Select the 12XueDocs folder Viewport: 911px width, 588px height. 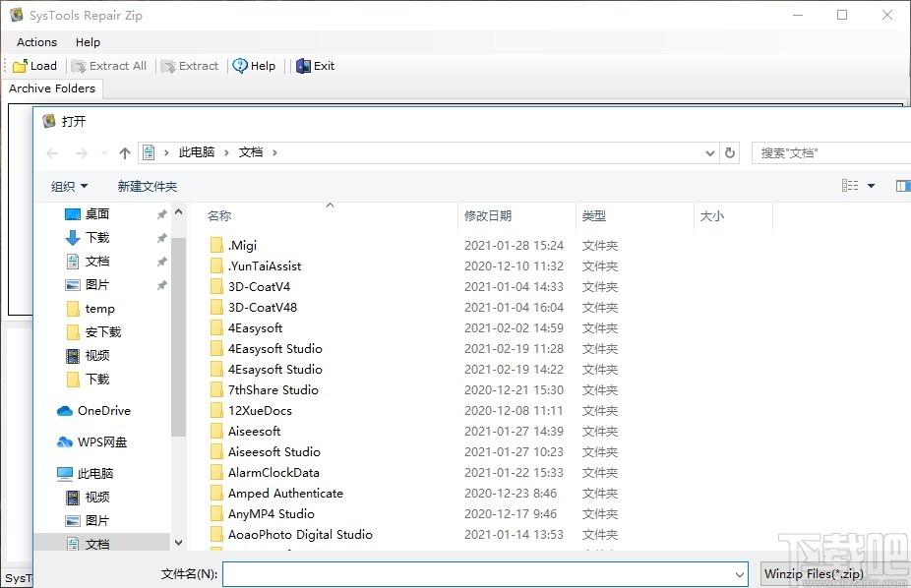(x=260, y=411)
